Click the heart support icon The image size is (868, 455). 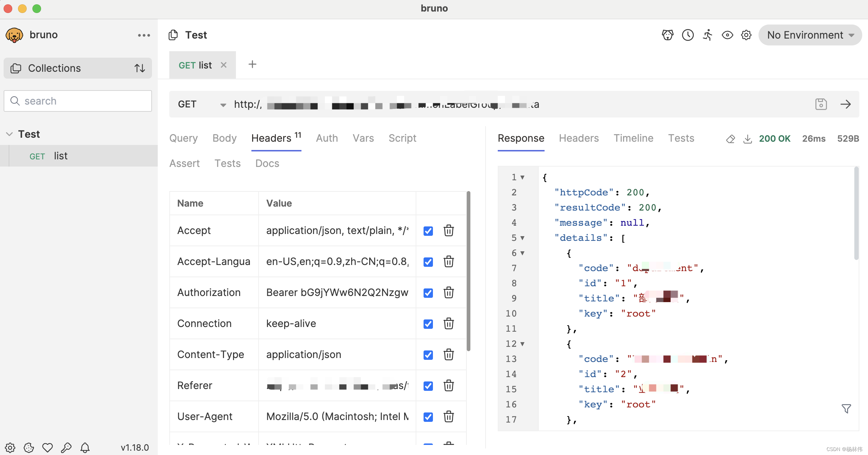coord(47,447)
